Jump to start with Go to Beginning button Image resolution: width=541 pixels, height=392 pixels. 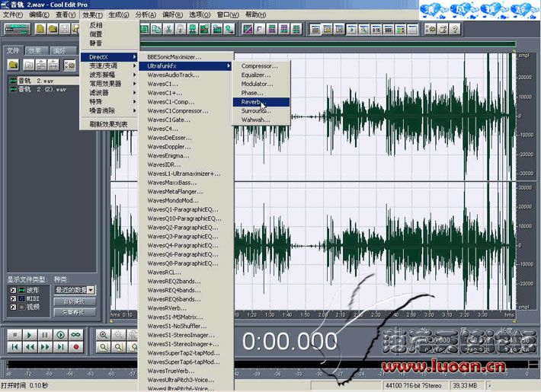click(14, 347)
